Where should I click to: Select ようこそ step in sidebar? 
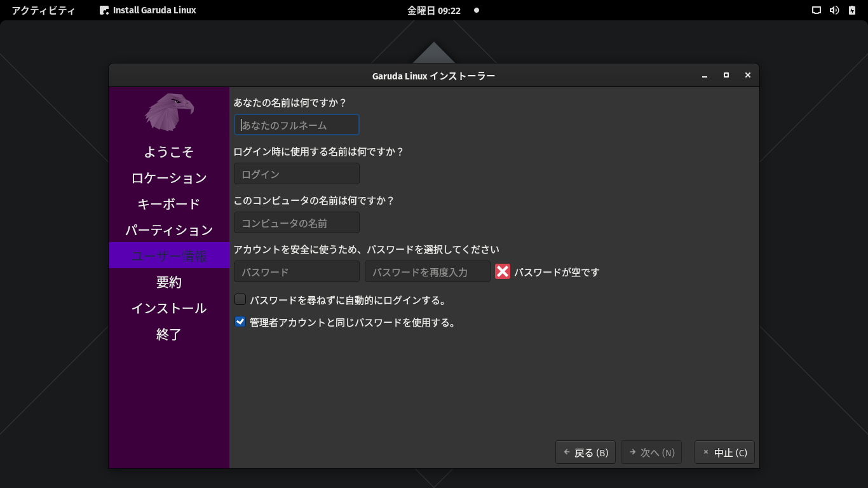pos(169,152)
